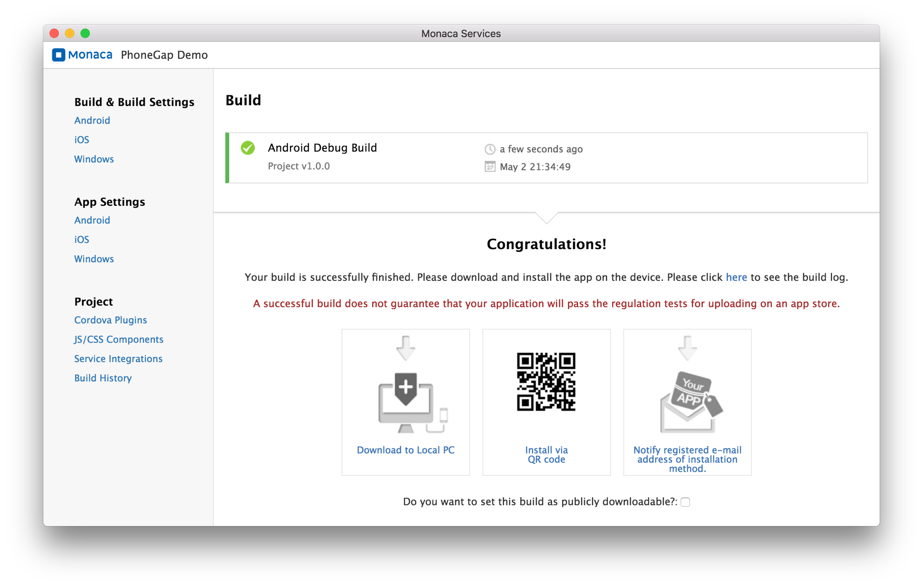View the Build History

(103, 378)
